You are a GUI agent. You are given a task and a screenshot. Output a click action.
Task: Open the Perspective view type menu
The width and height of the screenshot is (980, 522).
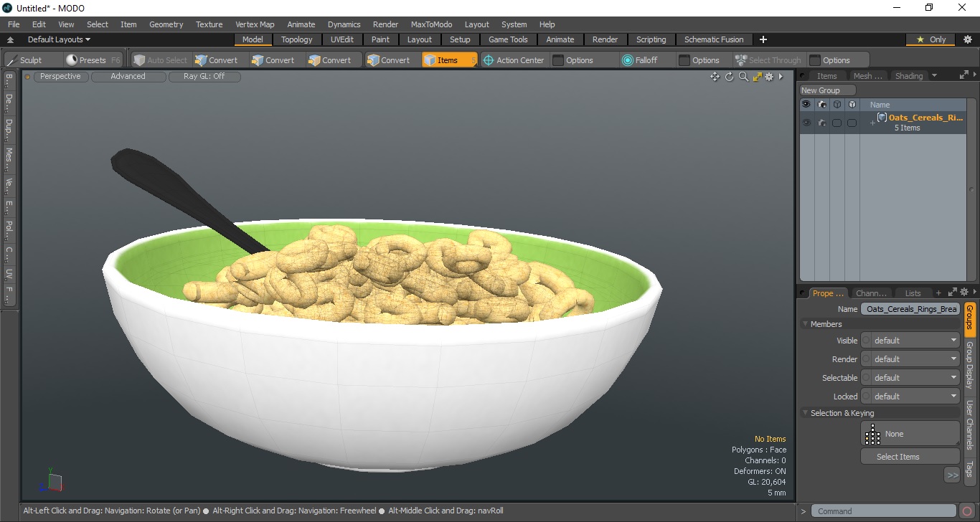pos(60,76)
